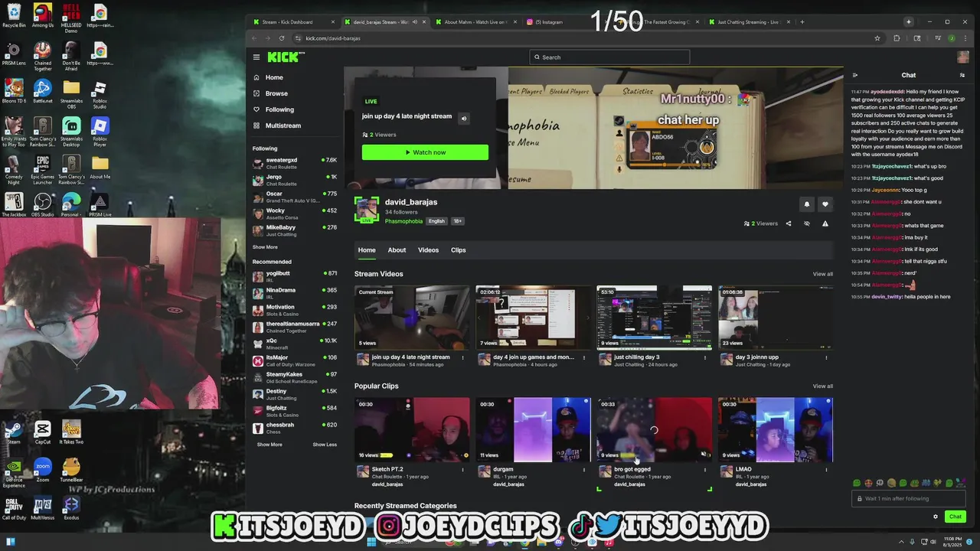Open a new browser tab with plus button
Image resolution: width=980 pixels, height=551 pixels.
point(802,22)
